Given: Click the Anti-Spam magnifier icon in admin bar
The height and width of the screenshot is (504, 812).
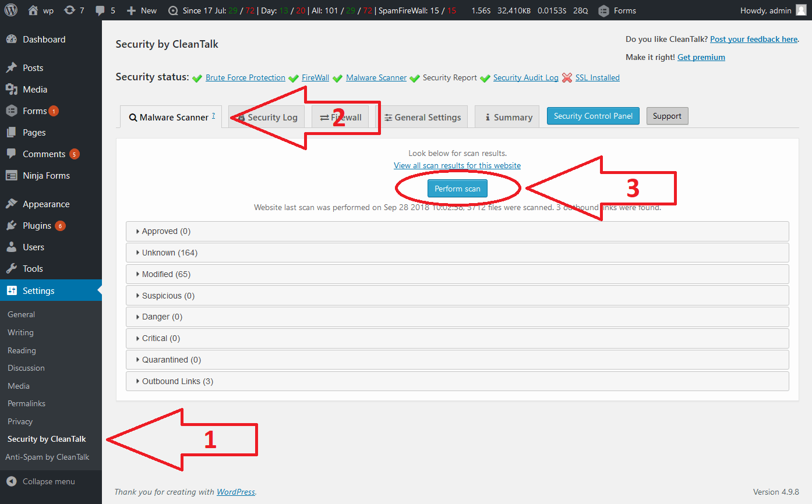Looking at the screenshot, I should click(x=174, y=10).
